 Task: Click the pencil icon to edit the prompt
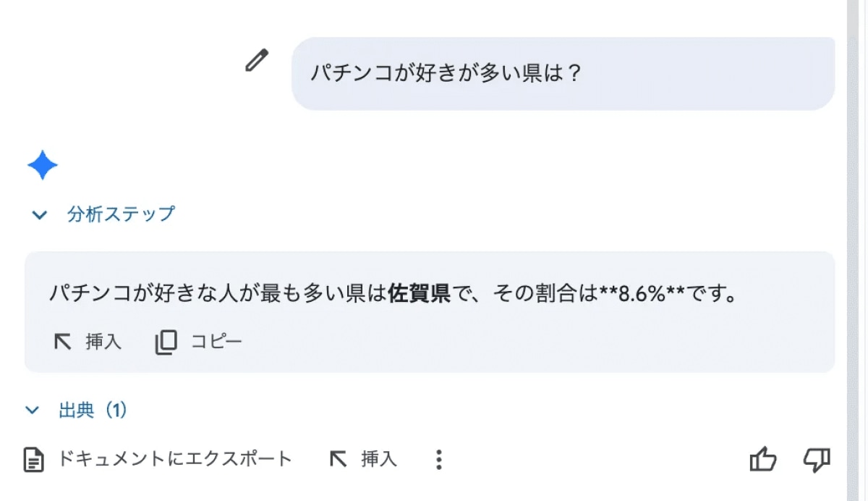coord(256,61)
